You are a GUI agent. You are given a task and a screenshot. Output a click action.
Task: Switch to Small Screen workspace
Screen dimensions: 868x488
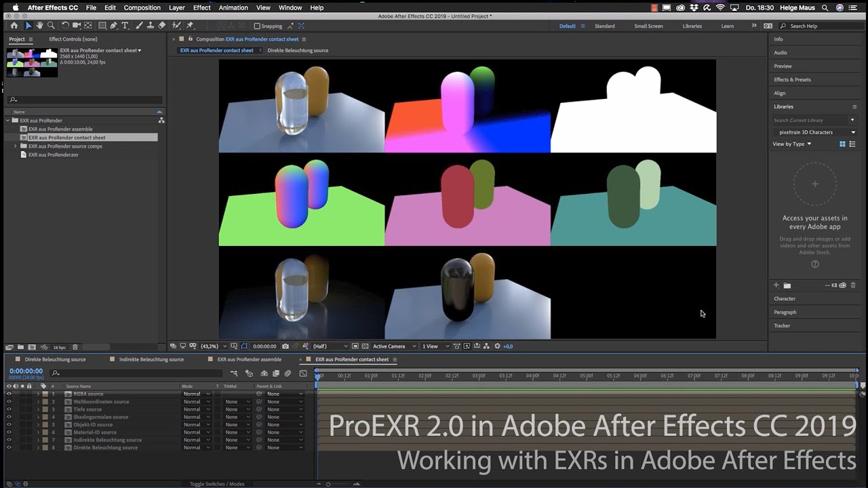click(x=648, y=26)
